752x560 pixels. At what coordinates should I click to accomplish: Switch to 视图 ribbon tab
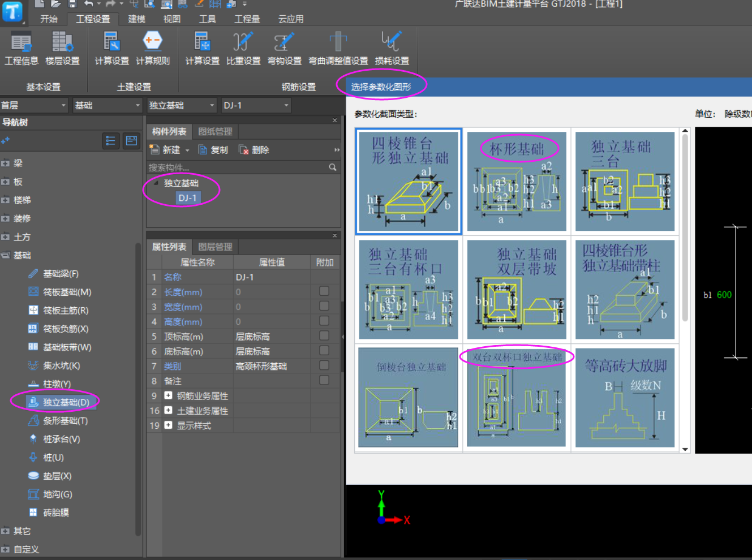tap(172, 19)
